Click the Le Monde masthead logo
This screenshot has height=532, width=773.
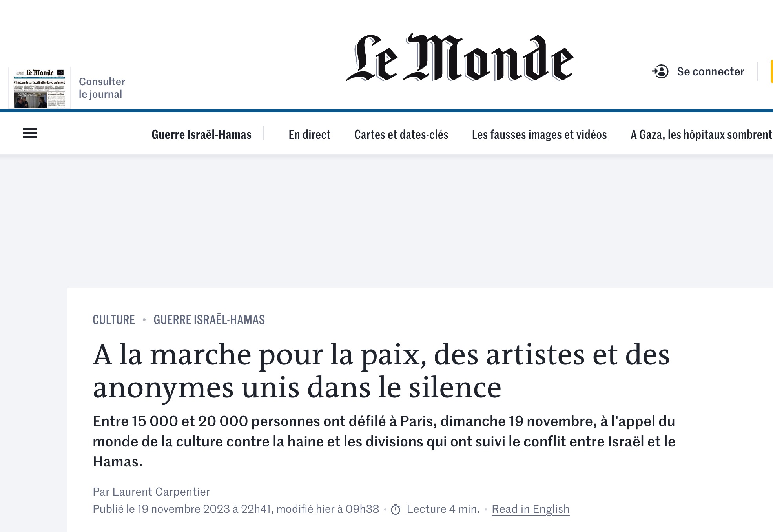pos(460,58)
